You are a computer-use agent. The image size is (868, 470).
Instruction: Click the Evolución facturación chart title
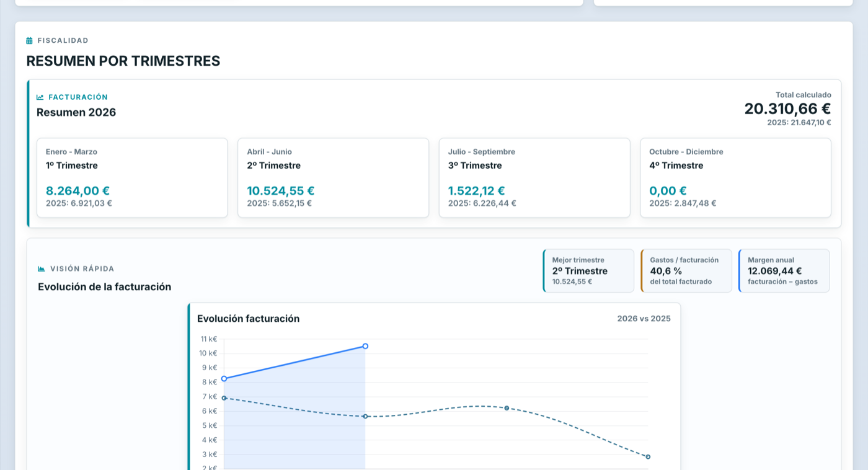click(x=248, y=319)
